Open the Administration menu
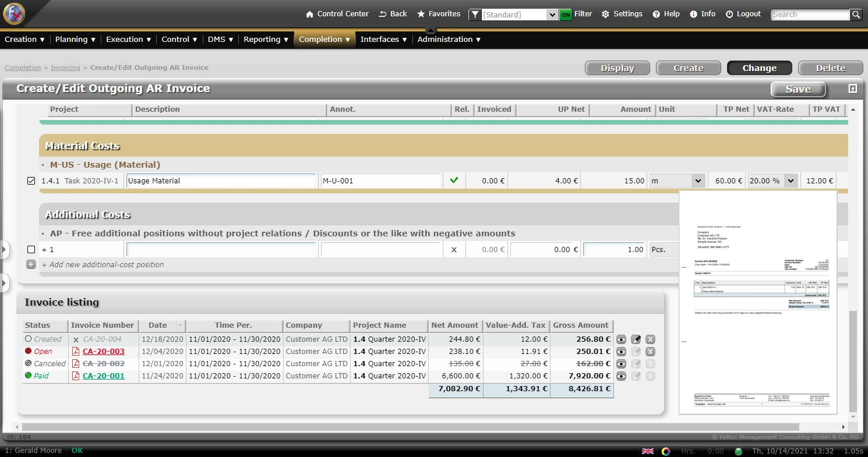This screenshot has height=457, width=868. 449,40
